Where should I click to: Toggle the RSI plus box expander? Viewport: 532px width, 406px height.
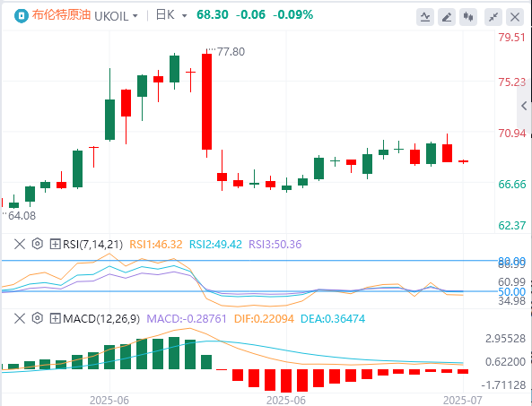(x=55, y=244)
